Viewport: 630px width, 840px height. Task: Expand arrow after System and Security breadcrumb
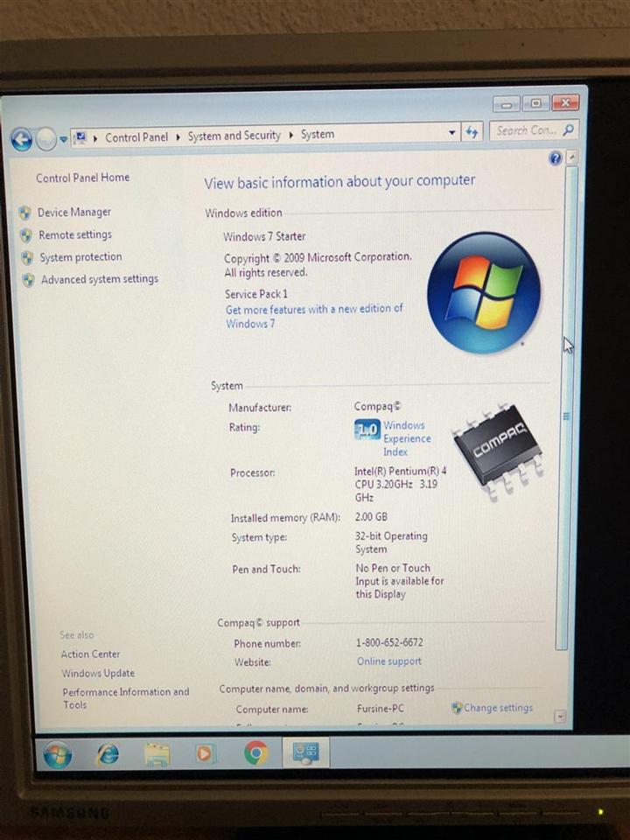click(290, 135)
